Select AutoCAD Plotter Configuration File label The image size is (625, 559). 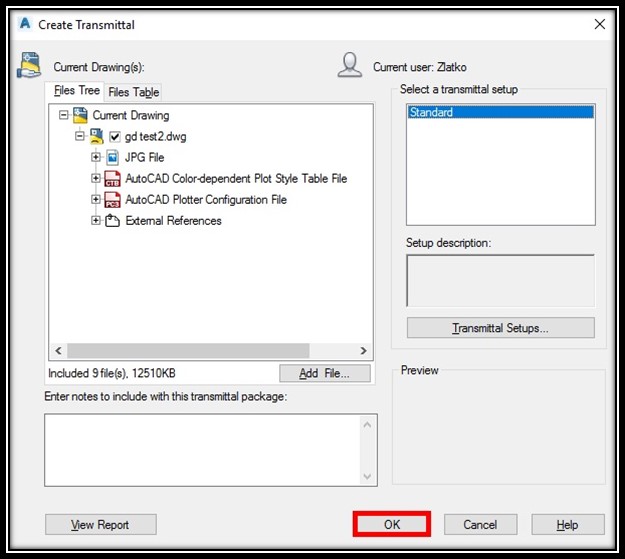click(x=206, y=200)
